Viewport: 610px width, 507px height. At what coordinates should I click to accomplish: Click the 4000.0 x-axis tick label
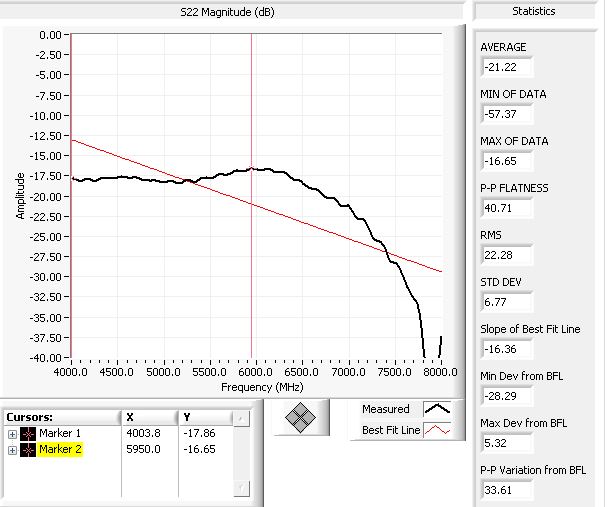coord(70,372)
